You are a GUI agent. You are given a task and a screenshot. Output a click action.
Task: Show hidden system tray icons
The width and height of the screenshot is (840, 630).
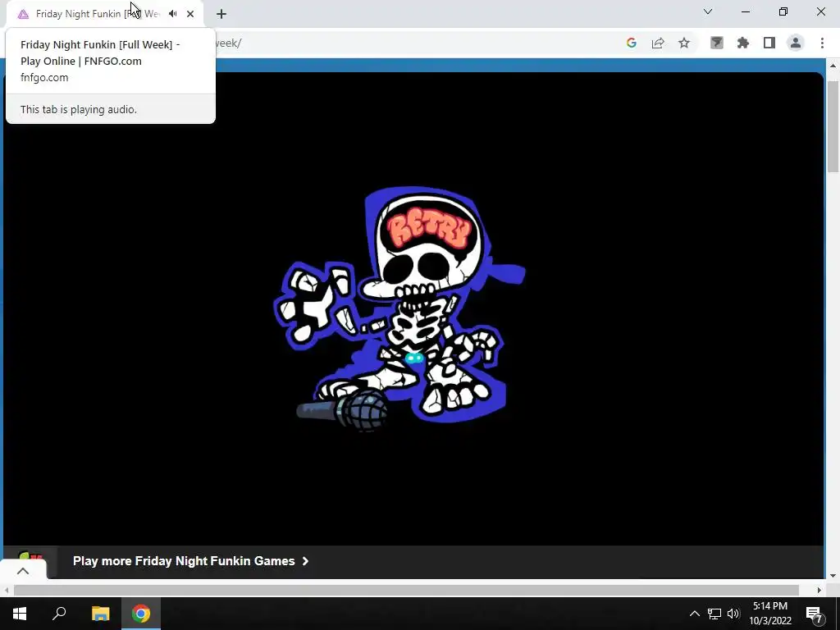pyautogui.click(x=694, y=614)
